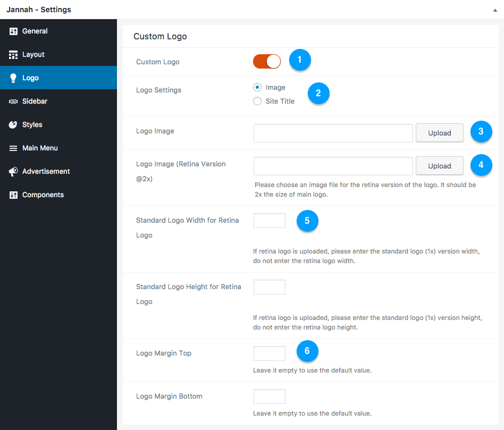Click the General sliders icon in sidebar
Image resolution: width=504 pixels, height=430 pixels.
(x=13, y=31)
